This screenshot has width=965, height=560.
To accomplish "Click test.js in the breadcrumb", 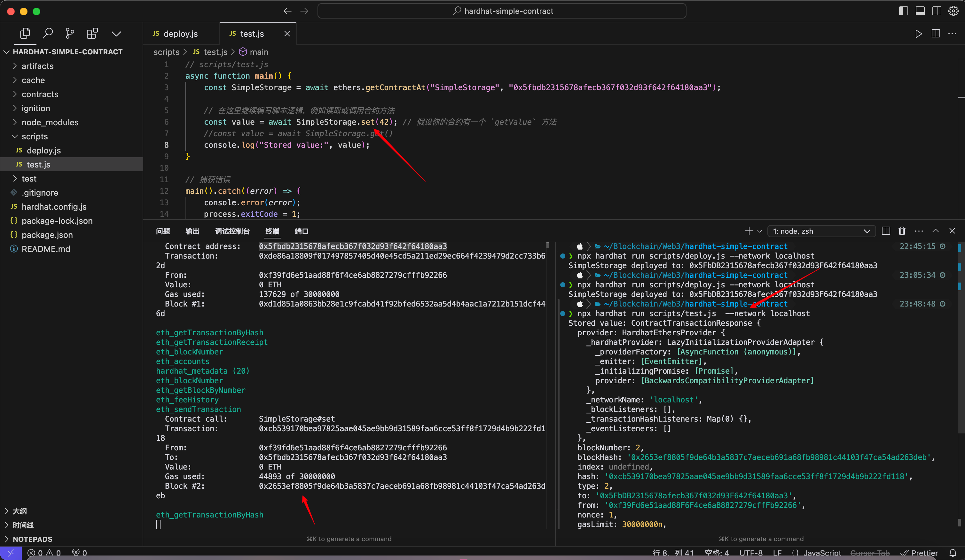I will coord(215,52).
